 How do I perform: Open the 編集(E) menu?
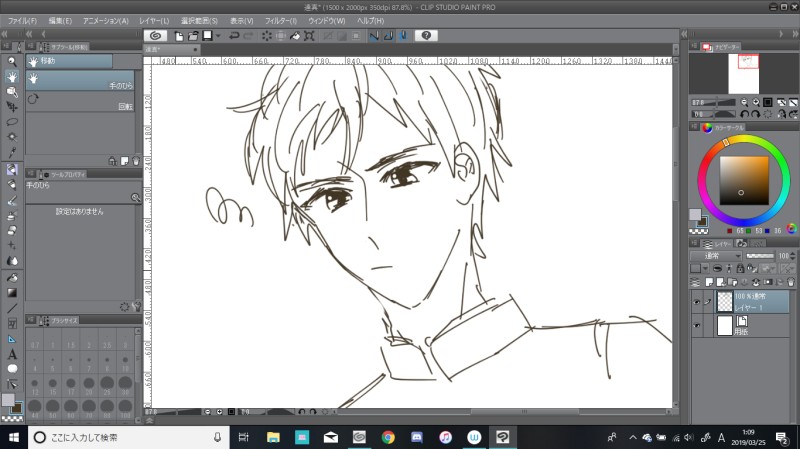pyautogui.click(x=60, y=21)
